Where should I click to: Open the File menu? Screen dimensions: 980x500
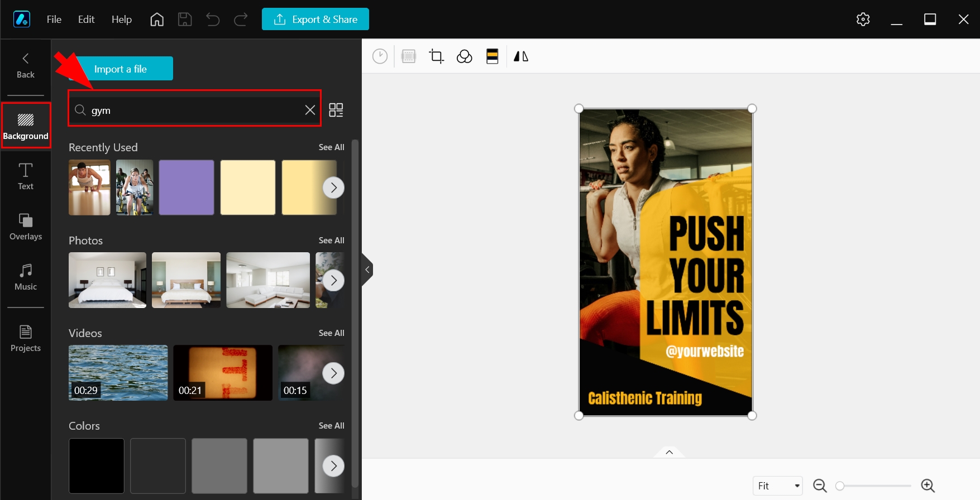pyautogui.click(x=54, y=20)
